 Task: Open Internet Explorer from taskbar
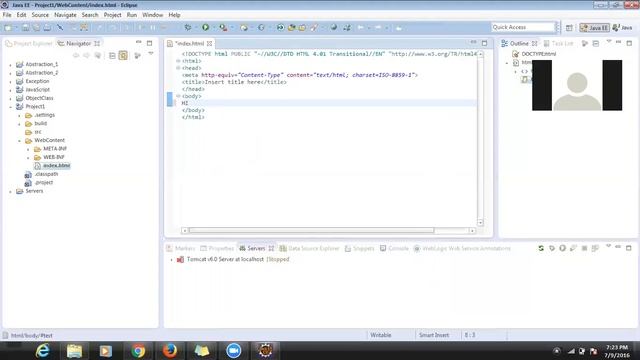[x=42, y=351]
